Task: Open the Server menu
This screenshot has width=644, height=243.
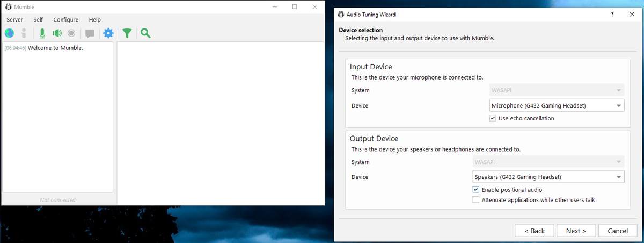Action: [14, 19]
